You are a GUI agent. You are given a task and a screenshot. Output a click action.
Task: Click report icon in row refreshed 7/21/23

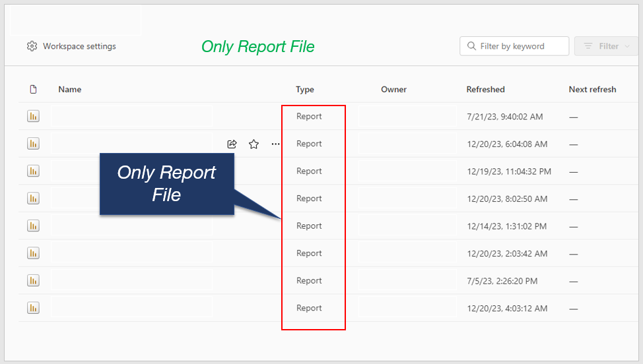point(33,116)
